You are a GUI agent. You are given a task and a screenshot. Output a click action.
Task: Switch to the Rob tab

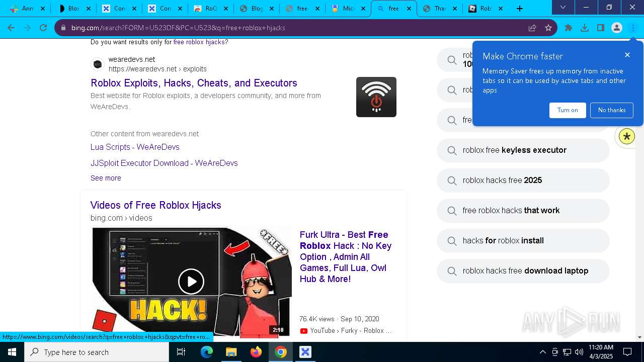[486, 9]
